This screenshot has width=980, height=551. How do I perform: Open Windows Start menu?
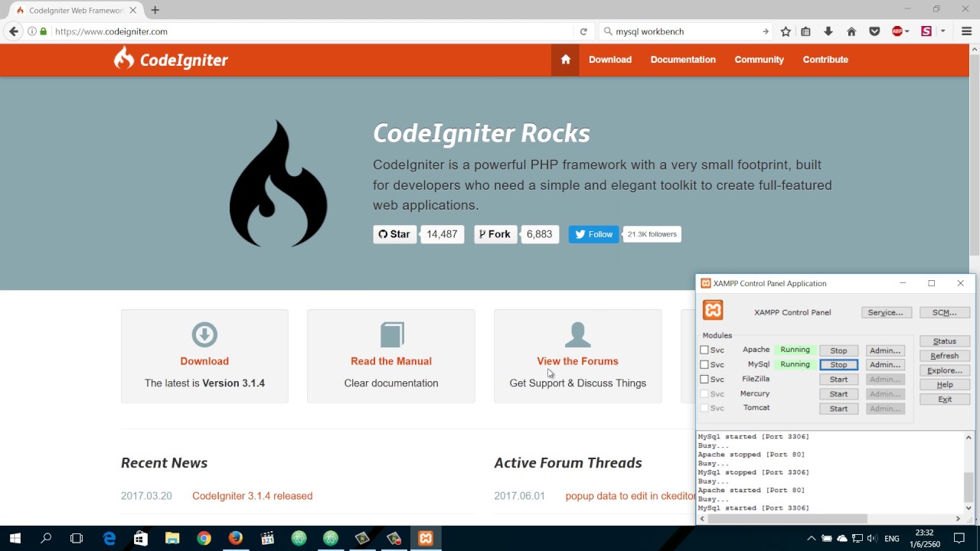[15, 539]
